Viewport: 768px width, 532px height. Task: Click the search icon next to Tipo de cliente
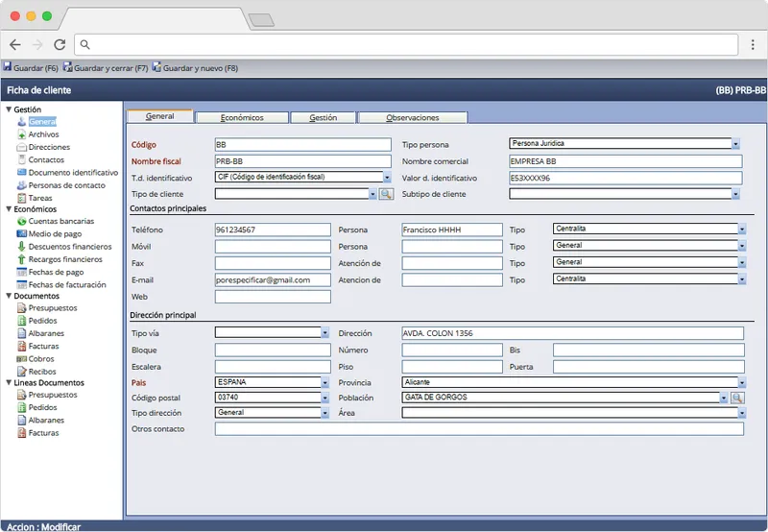click(386, 195)
